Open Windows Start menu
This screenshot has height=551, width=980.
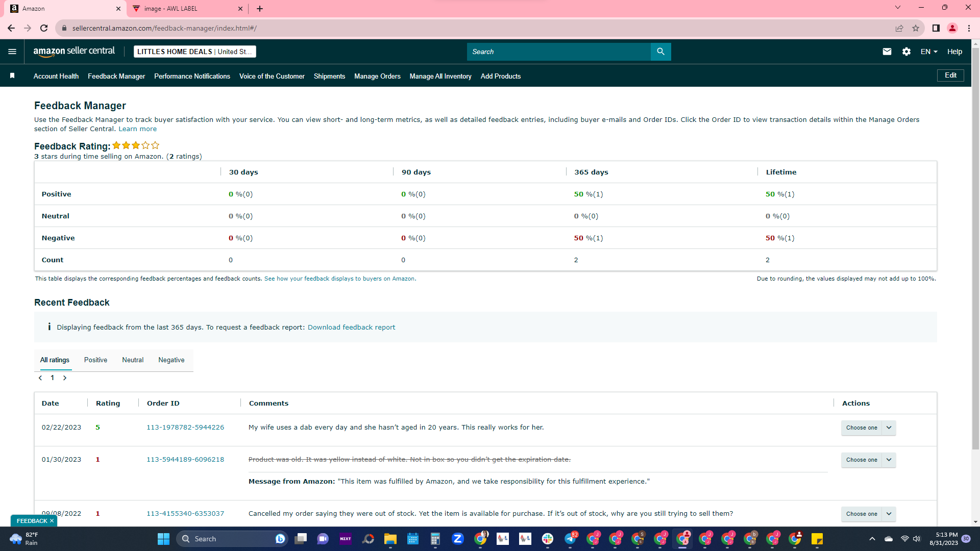163,539
